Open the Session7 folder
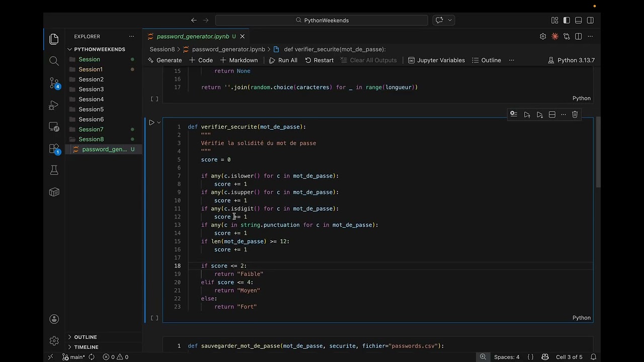 point(91,129)
